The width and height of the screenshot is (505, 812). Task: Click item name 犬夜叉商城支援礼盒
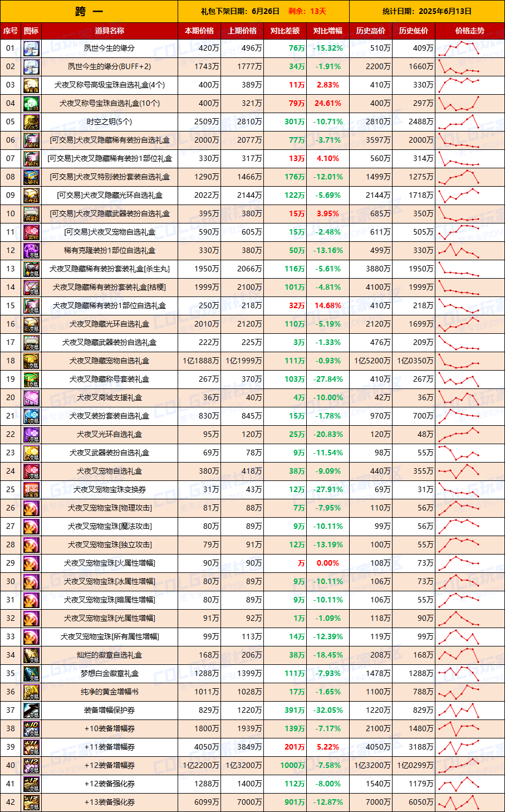tap(109, 397)
